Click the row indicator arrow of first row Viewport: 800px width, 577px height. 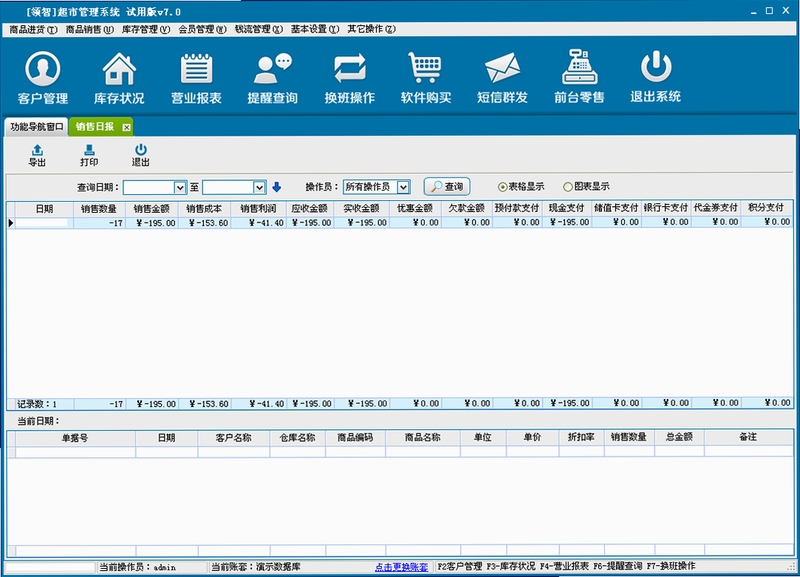point(11,223)
